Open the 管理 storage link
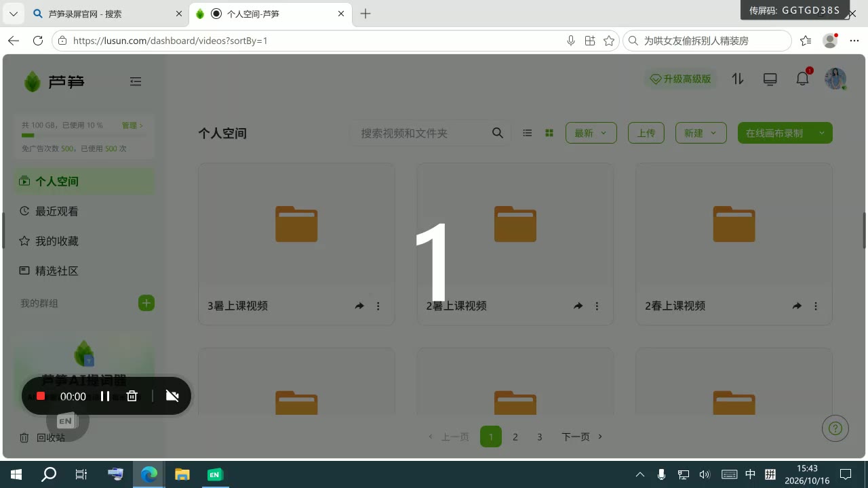The image size is (868, 488). tap(132, 125)
